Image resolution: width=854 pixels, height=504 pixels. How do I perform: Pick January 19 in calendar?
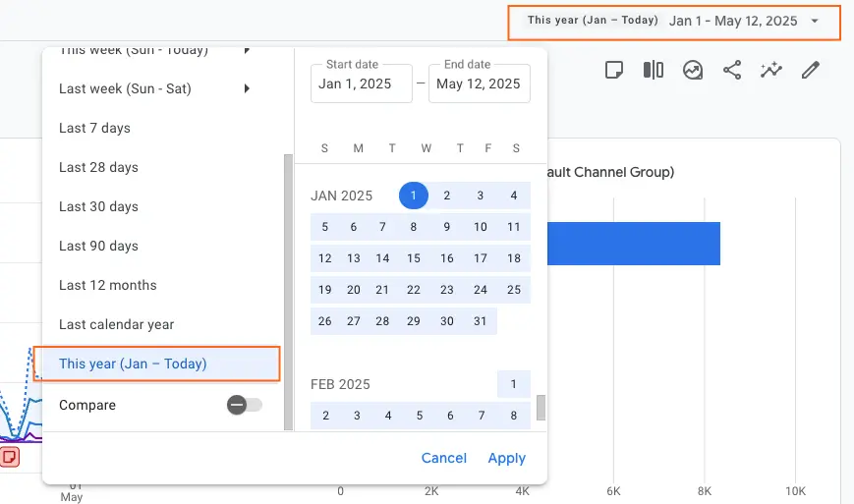[325, 290]
